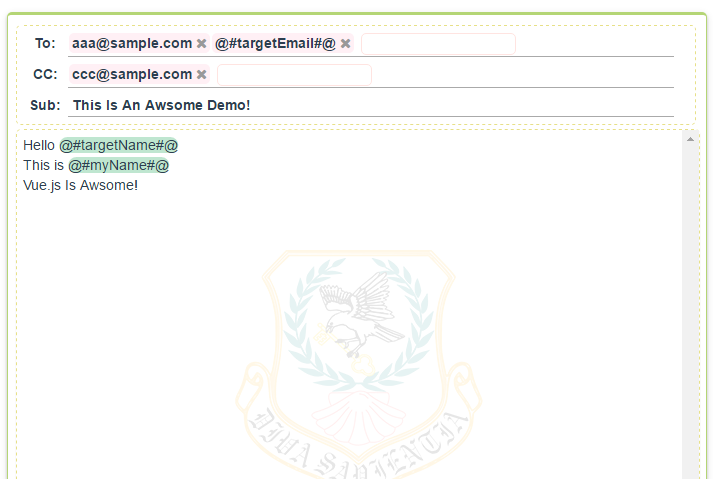Select the ccc@sample.com address tag

pyautogui.click(x=132, y=75)
